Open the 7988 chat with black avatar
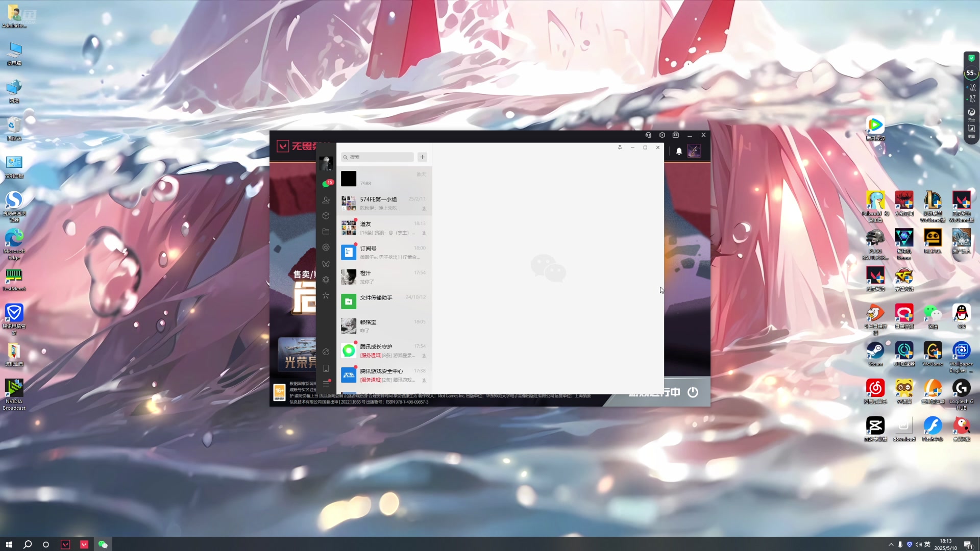 (384, 179)
